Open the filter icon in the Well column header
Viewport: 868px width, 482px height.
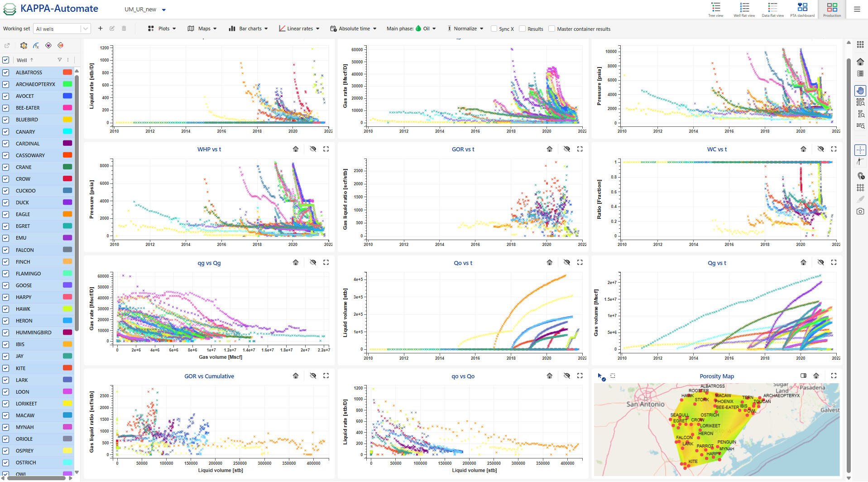coord(59,59)
